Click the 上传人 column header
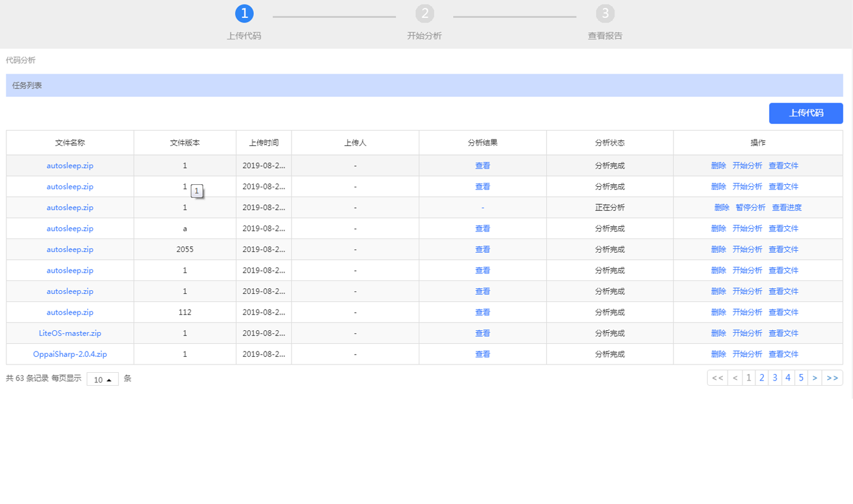 pyautogui.click(x=355, y=143)
